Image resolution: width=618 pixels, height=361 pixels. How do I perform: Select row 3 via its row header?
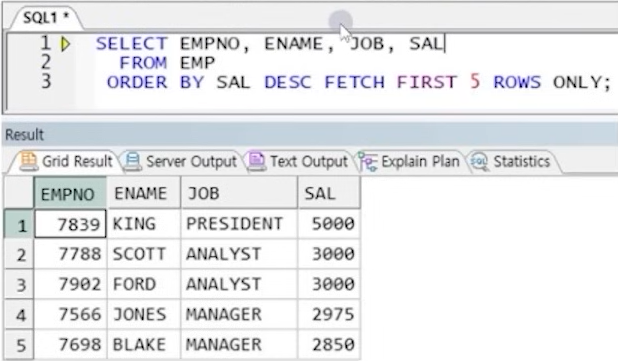(19, 284)
